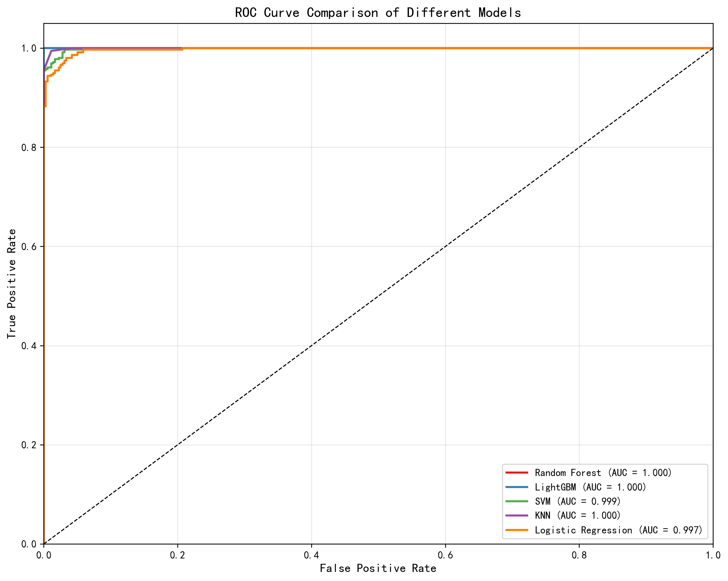Screen dimensions: 728x581
Task: Click the Random Forest red legend line
Action: (517, 473)
